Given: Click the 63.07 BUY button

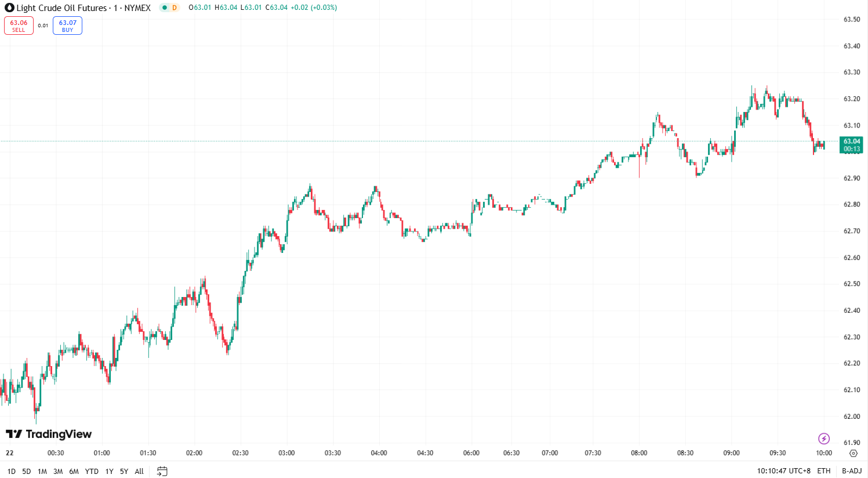Looking at the screenshot, I should pyautogui.click(x=67, y=26).
